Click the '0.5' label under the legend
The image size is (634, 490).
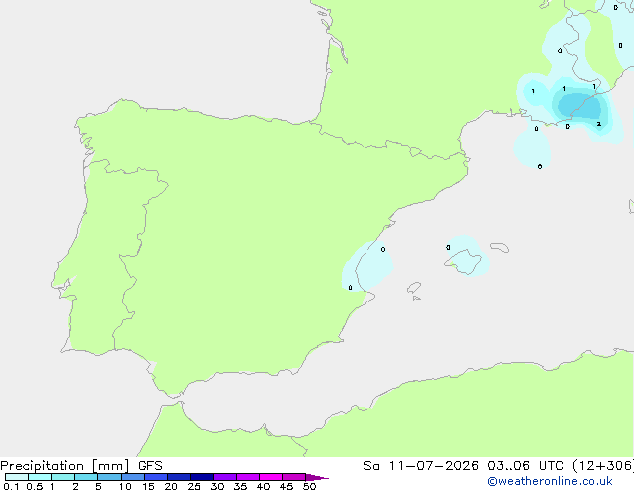click(35, 486)
